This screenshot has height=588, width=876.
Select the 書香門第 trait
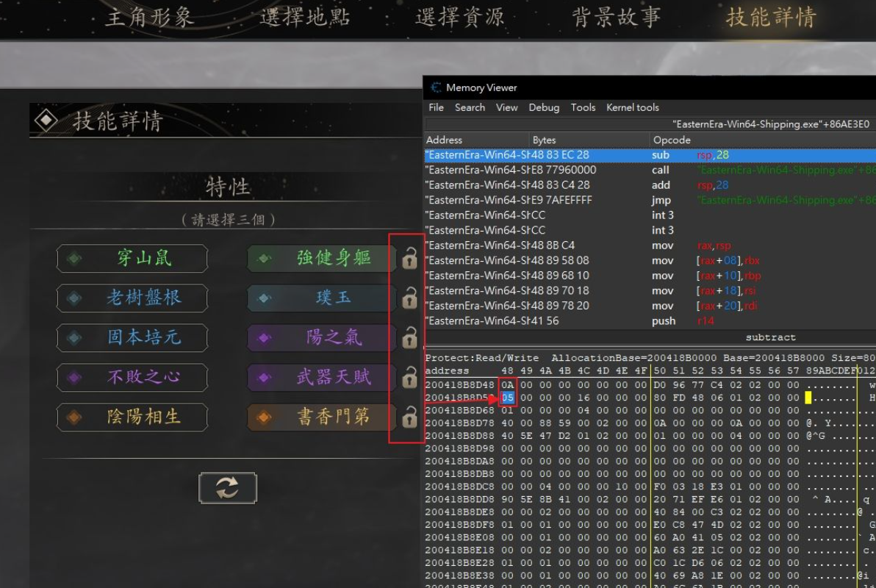point(322,417)
